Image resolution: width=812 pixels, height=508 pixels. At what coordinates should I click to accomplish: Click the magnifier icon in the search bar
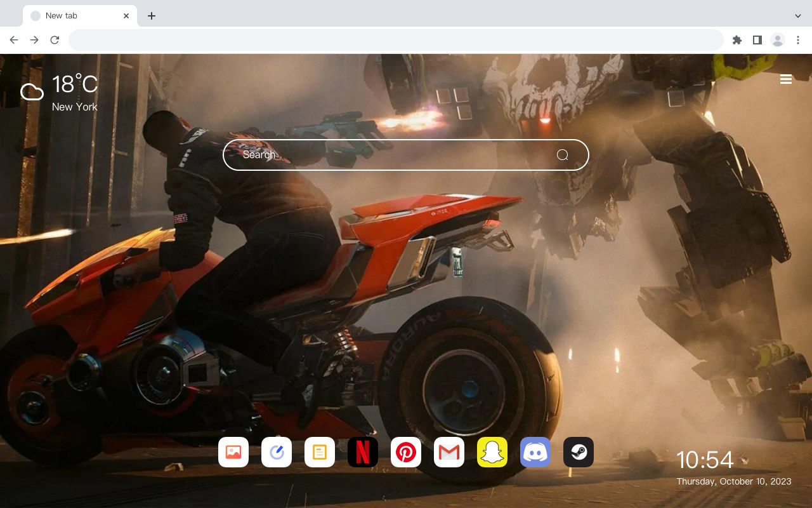(563, 155)
